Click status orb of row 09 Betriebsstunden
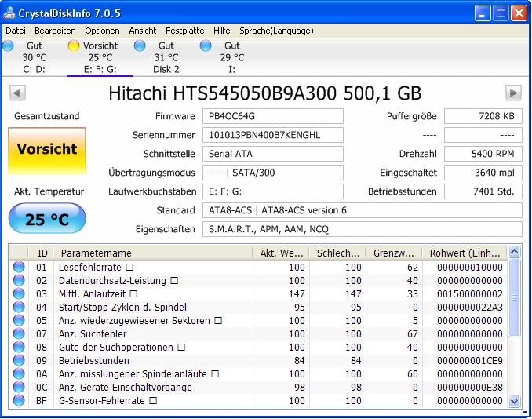This screenshot has height=419, width=532. pyautogui.click(x=19, y=360)
